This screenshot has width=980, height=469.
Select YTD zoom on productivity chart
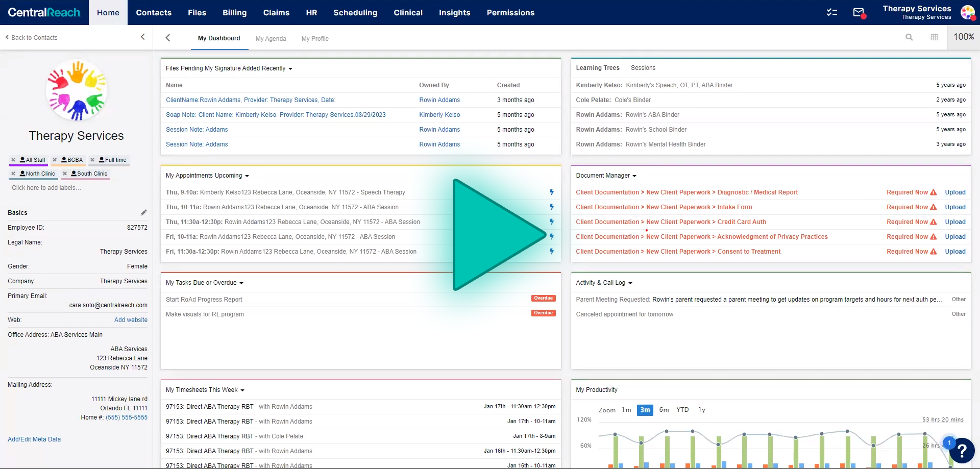[x=682, y=410]
